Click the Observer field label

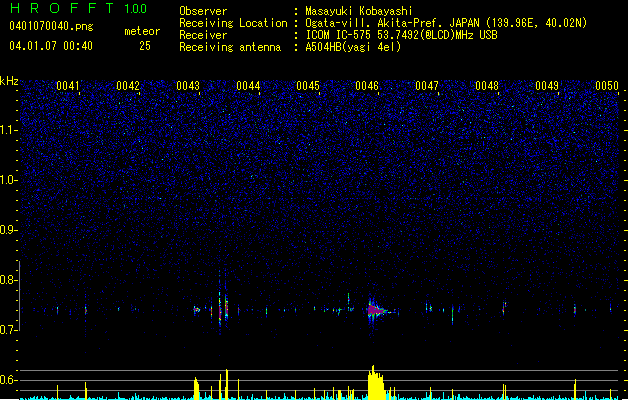203,11
